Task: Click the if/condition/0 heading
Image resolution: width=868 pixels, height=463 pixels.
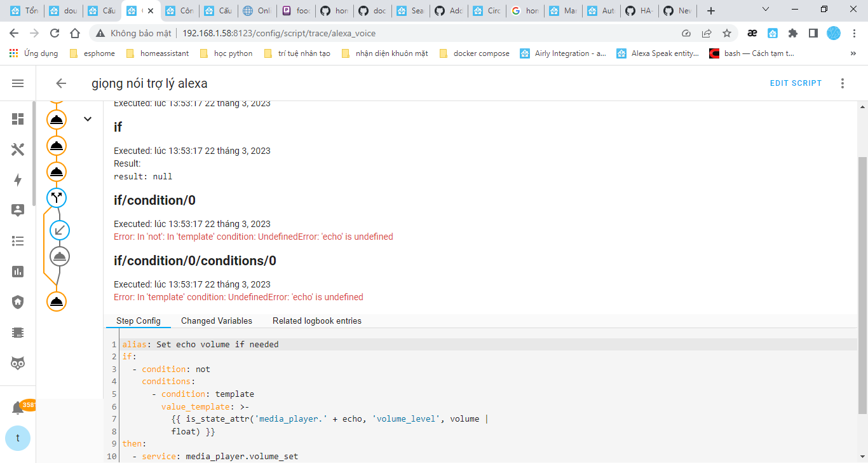Action: pos(154,200)
